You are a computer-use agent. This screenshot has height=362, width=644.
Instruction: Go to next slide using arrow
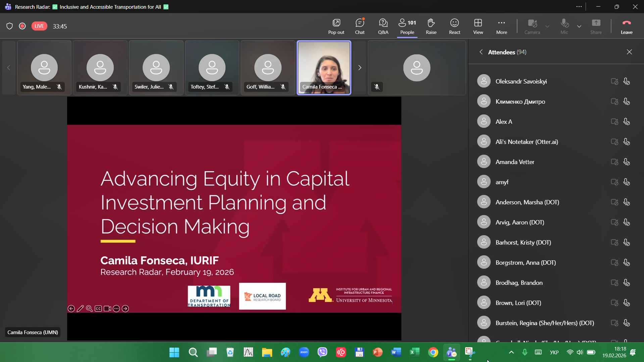coord(125,309)
